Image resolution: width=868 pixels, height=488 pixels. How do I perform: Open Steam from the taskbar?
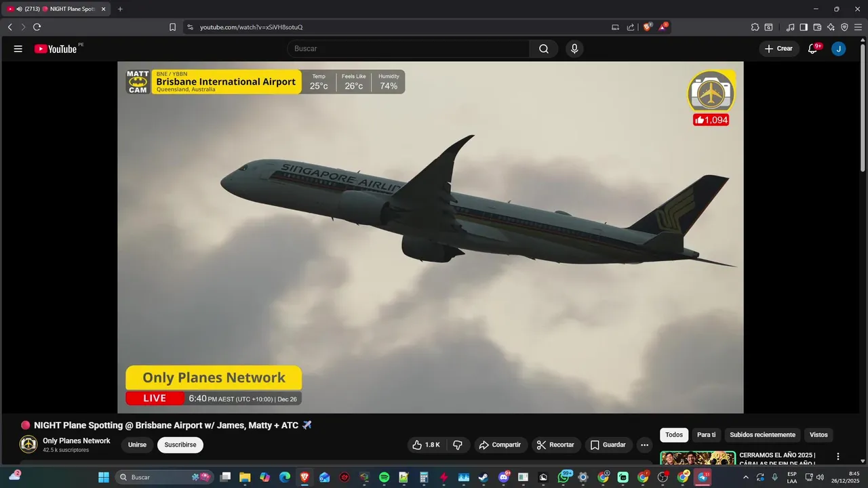pos(483,477)
